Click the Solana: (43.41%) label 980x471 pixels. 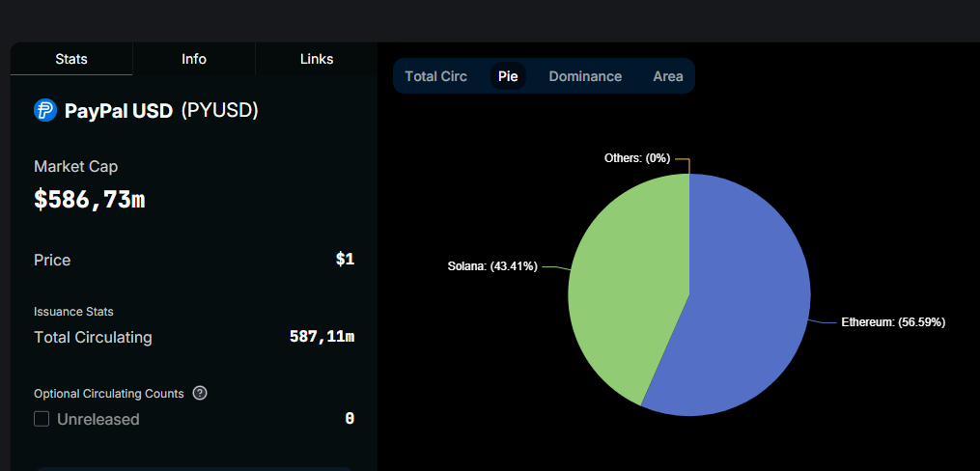click(x=492, y=266)
